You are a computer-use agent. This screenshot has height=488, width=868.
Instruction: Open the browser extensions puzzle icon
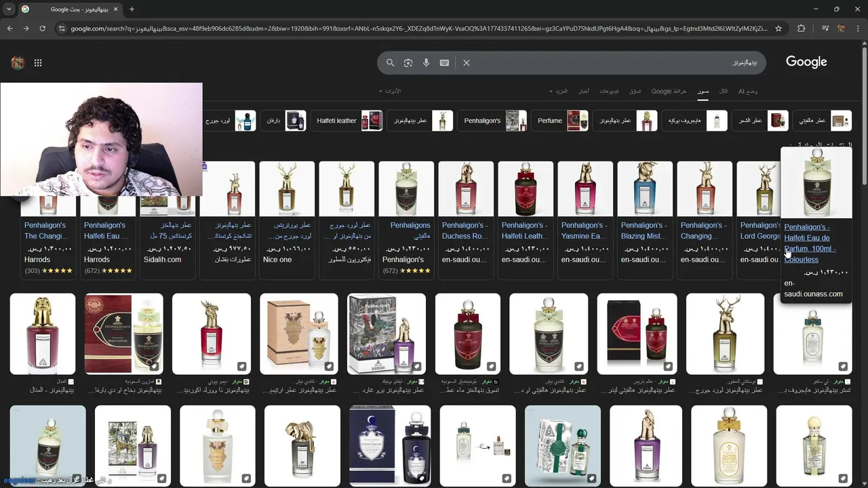[x=802, y=28]
